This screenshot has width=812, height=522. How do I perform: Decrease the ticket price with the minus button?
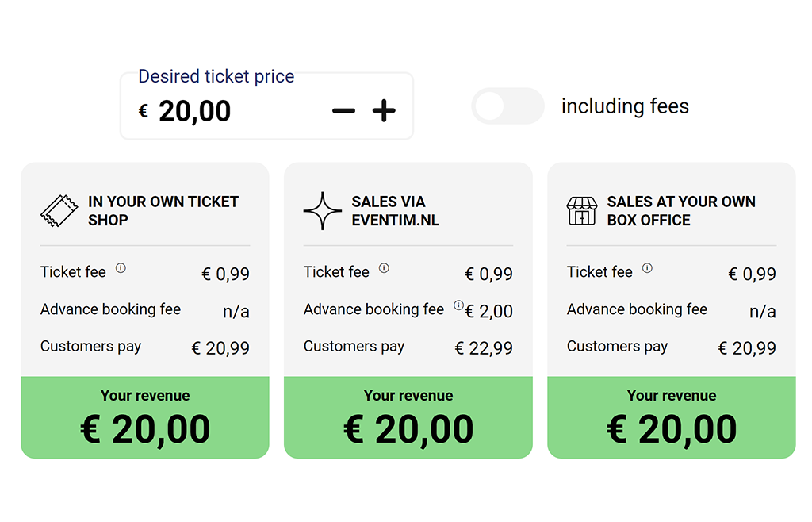click(x=343, y=111)
